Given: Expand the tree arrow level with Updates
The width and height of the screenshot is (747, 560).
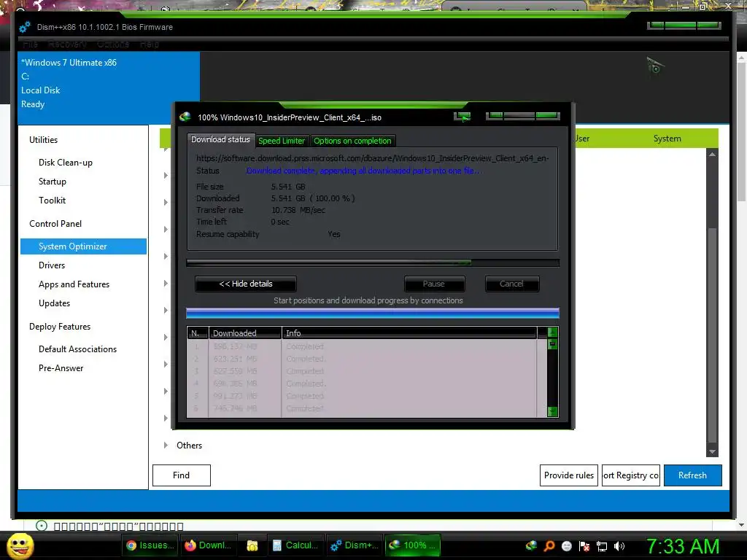Looking at the screenshot, I should point(166,311).
